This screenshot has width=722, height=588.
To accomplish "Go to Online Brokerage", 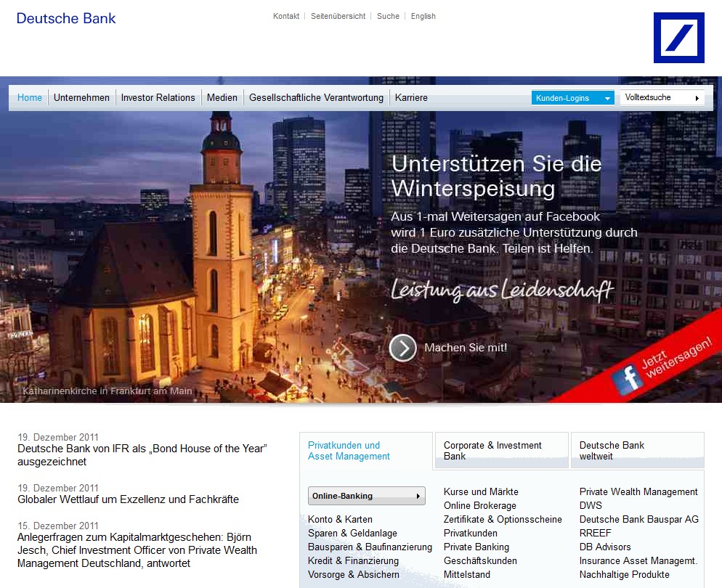I will coord(480,506).
